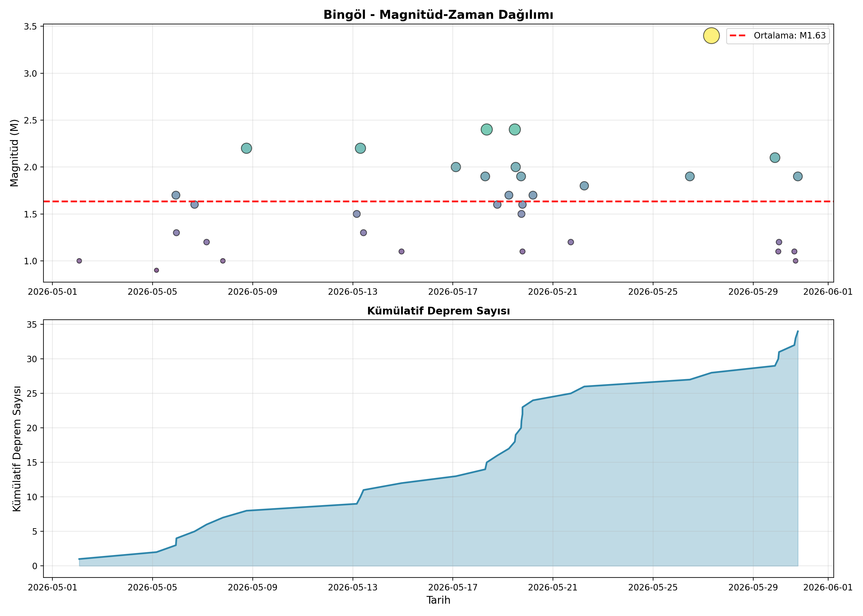This screenshot has width=863, height=616.
Task: Click the title "Bingöl - Magnitüd-Zaman Dağılımı"
Action: coord(438,15)
